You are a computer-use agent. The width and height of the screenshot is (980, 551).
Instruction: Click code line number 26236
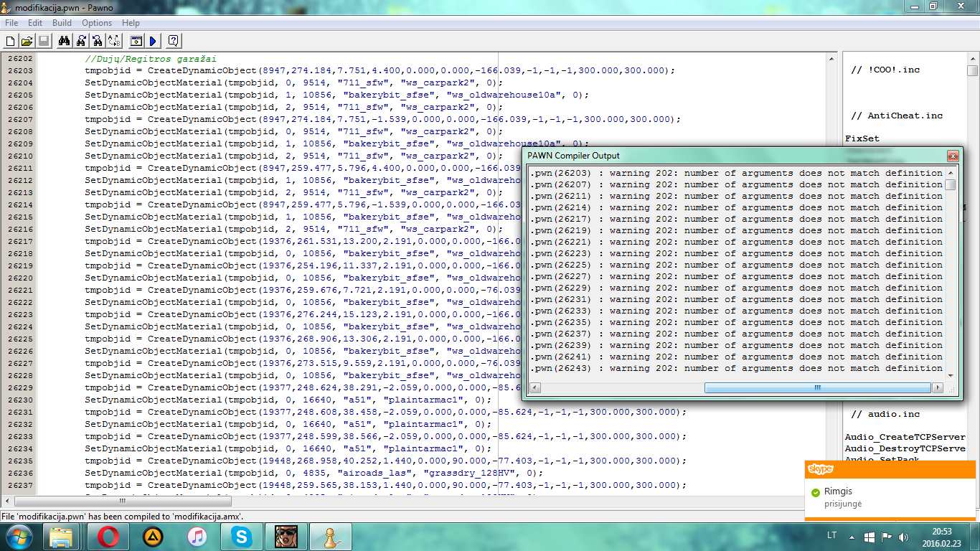20,473
